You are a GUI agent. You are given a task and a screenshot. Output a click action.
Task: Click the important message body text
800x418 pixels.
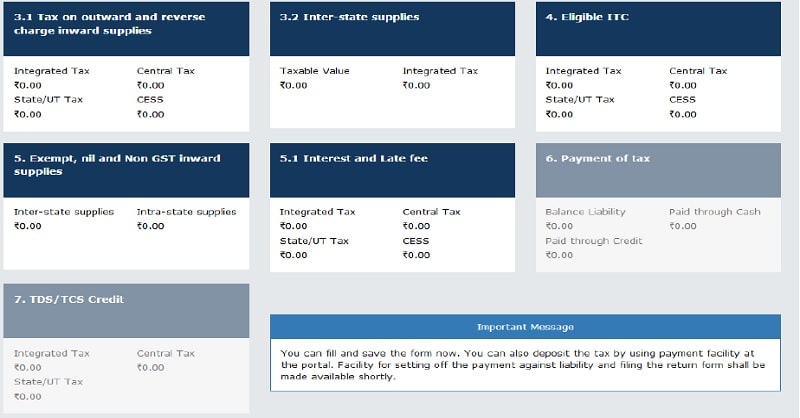tap(522, 365)
